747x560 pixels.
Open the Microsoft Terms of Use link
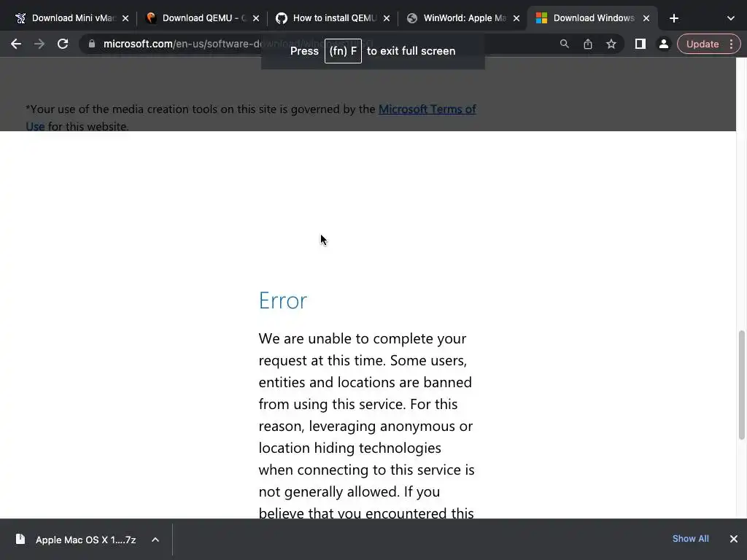coord(427,109)
